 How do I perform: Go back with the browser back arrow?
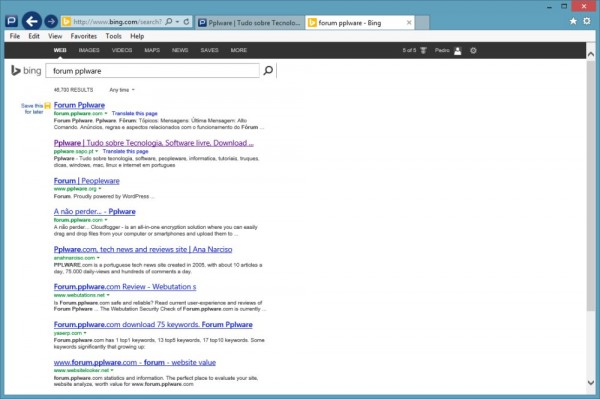32,21
